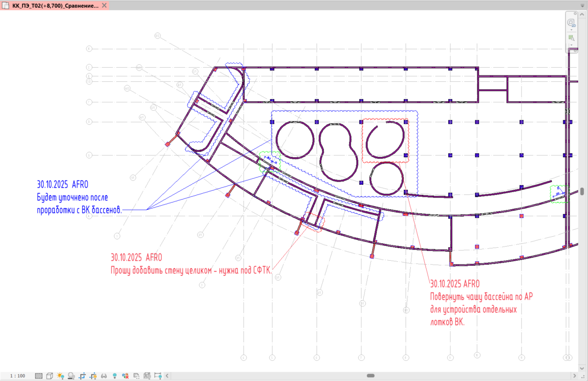Open Worksharing Display settings icon

125,376
